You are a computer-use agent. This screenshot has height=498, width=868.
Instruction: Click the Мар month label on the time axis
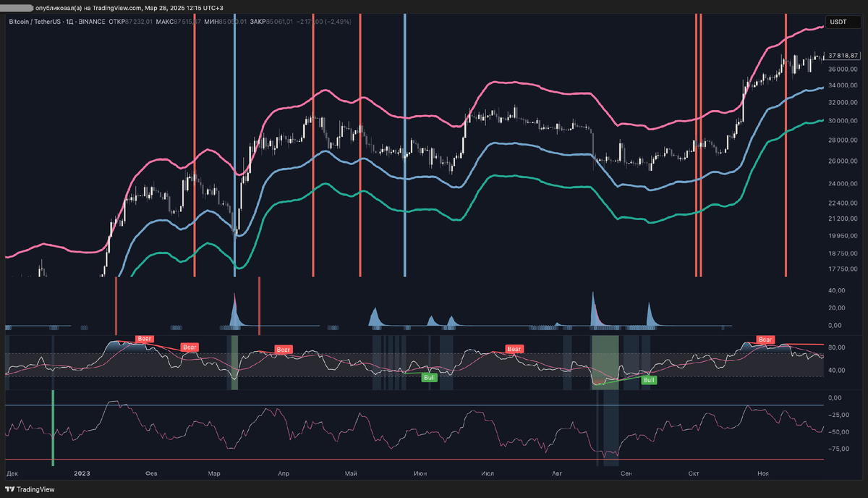tap(213, 473)
